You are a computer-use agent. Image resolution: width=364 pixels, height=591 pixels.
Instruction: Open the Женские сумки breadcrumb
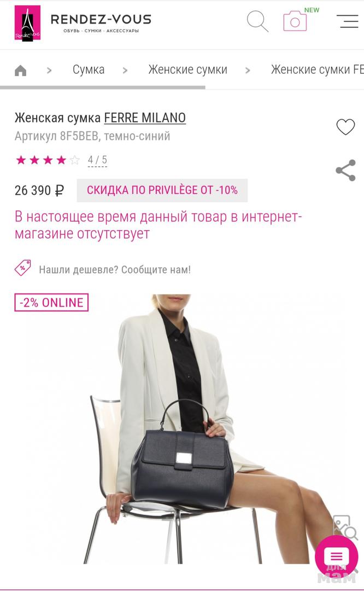[x=187, y=69]
